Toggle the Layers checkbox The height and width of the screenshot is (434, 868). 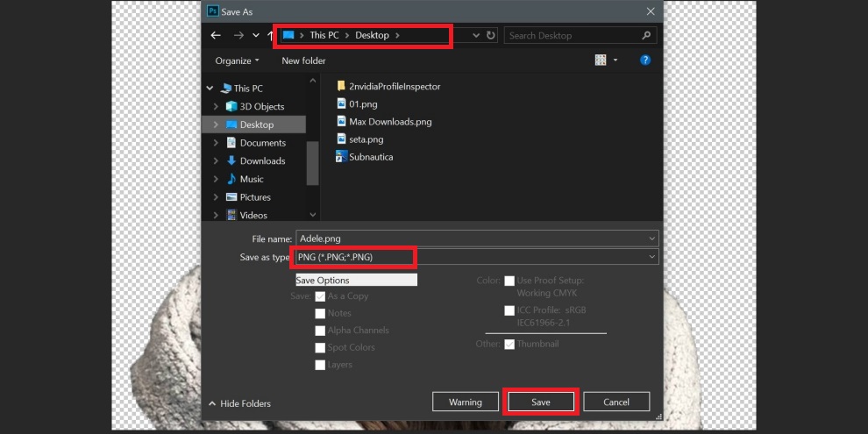pos(320,365)
